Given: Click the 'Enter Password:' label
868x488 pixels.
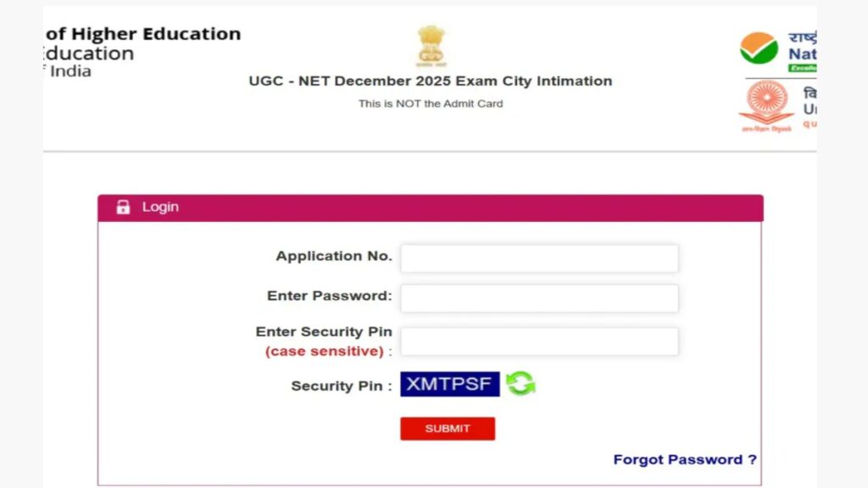Looking at the screenshot, I should 330,296.
